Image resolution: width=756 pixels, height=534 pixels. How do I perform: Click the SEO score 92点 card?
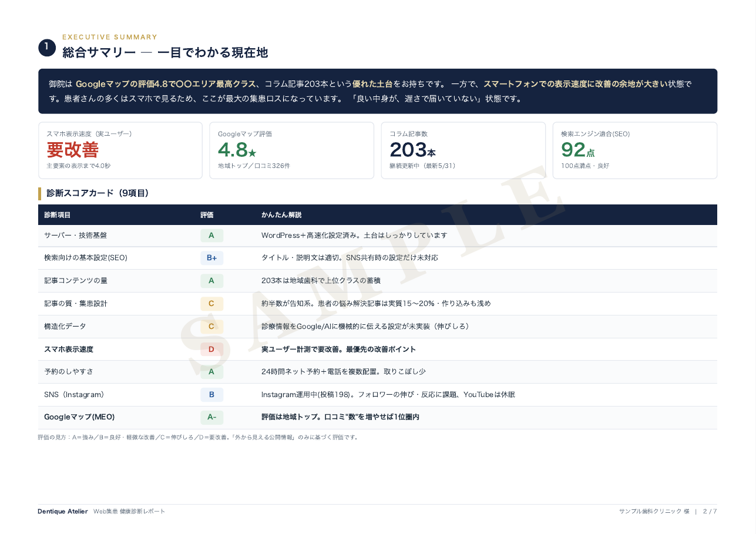(x=635, y=150)
